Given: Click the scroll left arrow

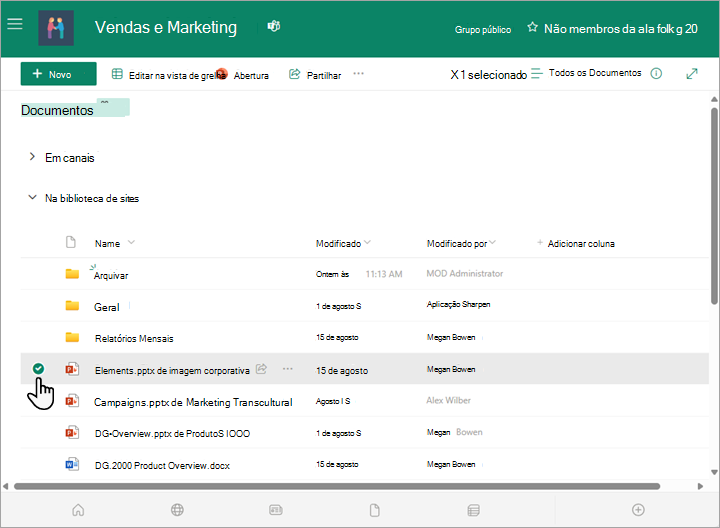Looking at the screenshot, I should click(x=6, y=486).
